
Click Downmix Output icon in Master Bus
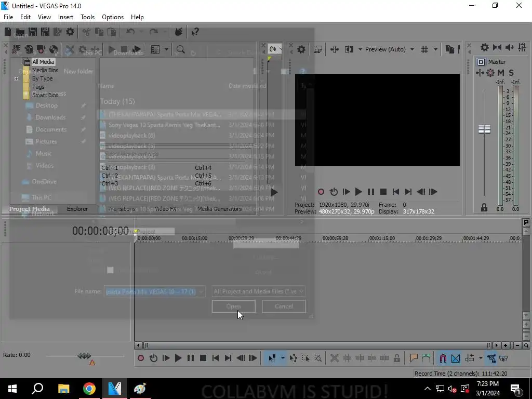point(497,47)
